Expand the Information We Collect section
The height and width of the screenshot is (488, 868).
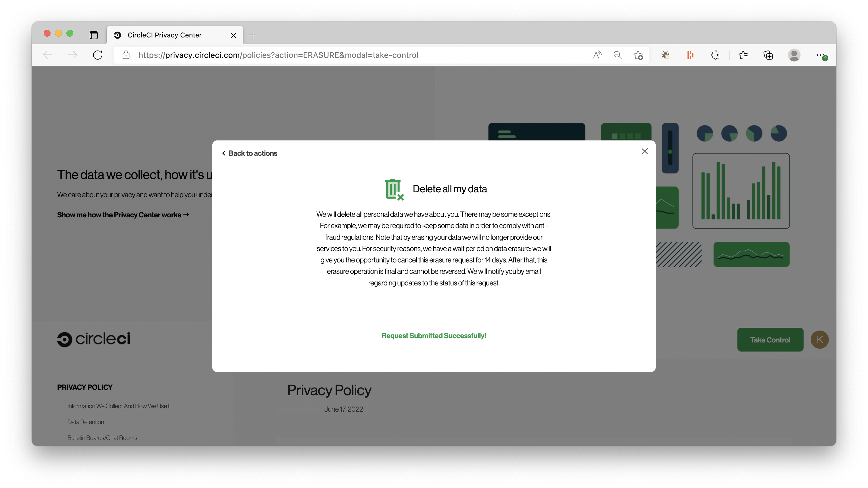119,406
